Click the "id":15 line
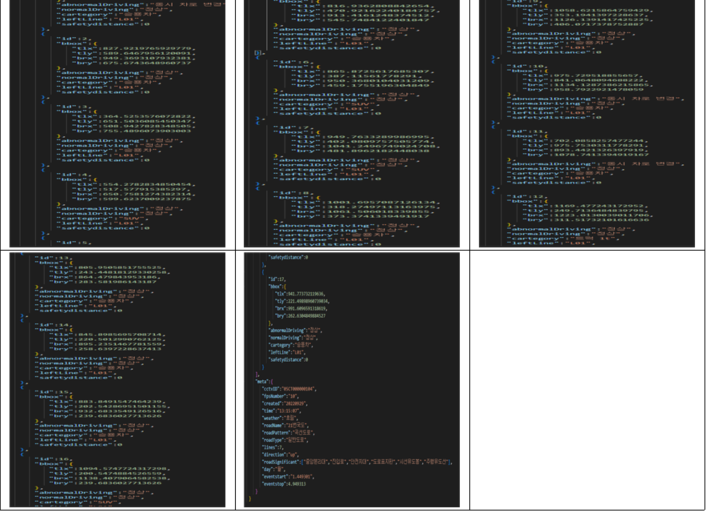Screen dimensions: 710x512 [53, 392]
